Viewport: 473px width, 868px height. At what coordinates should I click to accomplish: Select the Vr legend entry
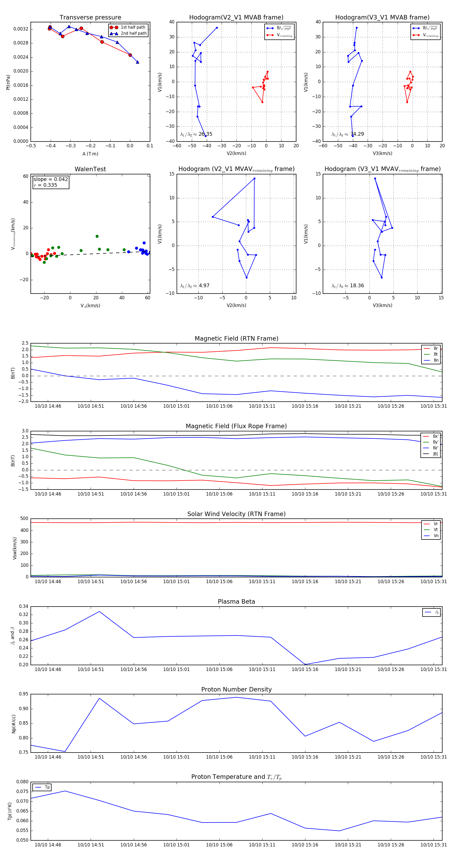[431, 524]
